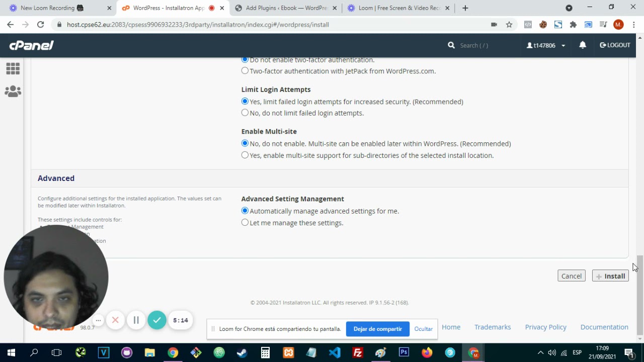
Task: Select Yes, enable multi-site support
Action: pyautogui.click(x=245, y=155)
